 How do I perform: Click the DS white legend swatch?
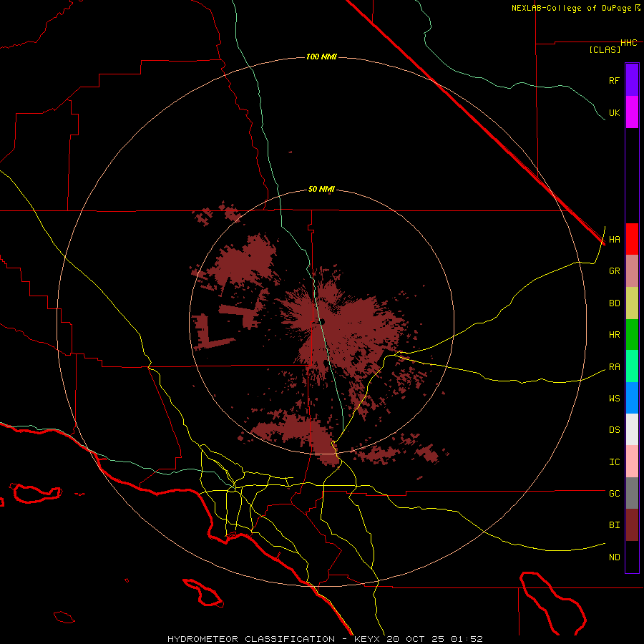coord(632,429)
